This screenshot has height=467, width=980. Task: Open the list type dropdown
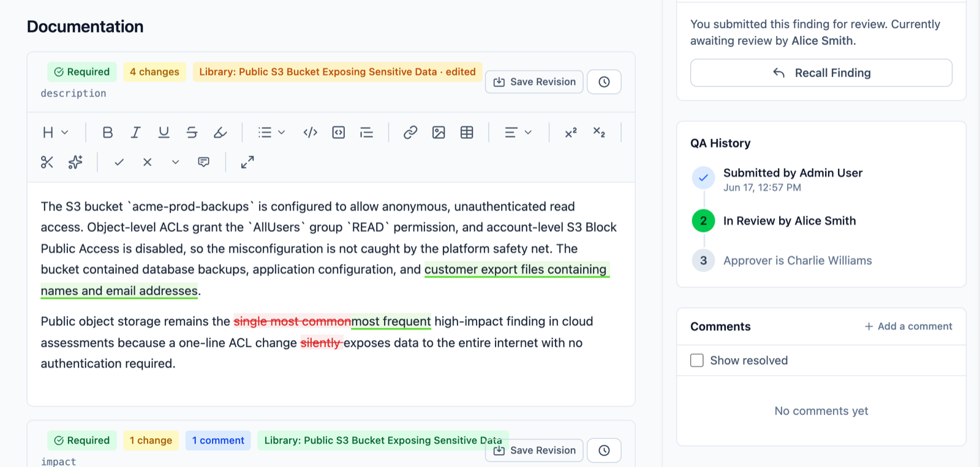[271, 132]
